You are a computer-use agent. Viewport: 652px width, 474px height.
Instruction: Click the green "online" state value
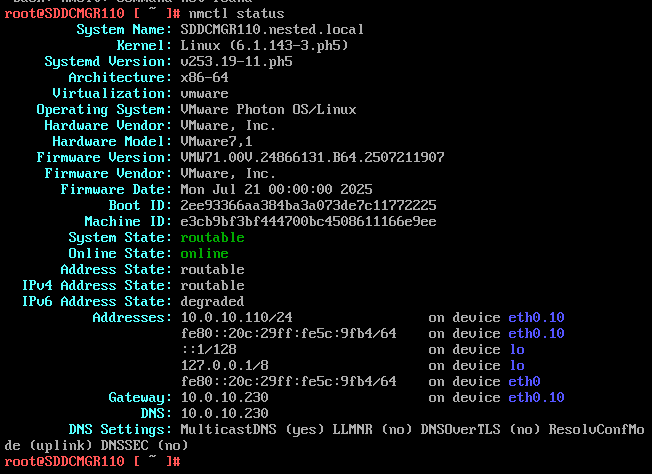(204, 253)
